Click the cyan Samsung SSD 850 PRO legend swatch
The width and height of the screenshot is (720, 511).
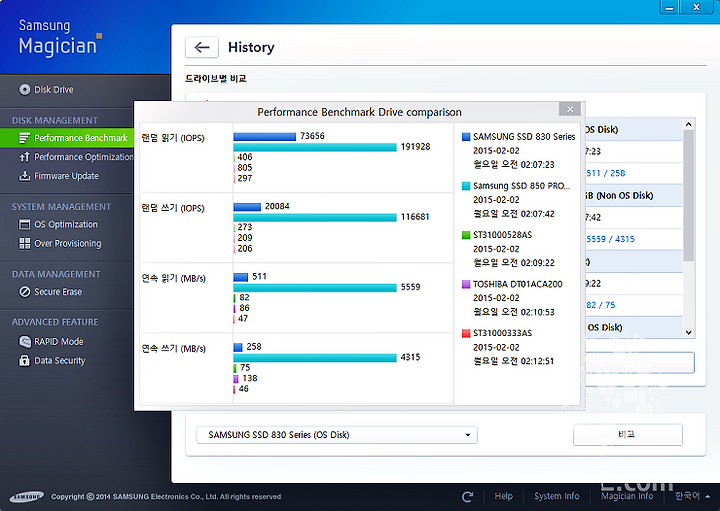[466, 185]
